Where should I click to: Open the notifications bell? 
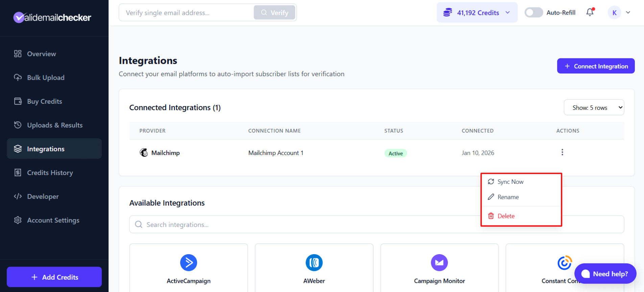click(590, 12)
